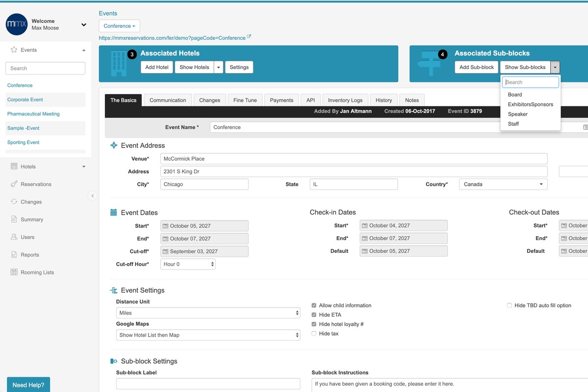The image size is (588, 392).
Task: Click the Events search field
Action: pyautogui.click(x=45, y=68)
